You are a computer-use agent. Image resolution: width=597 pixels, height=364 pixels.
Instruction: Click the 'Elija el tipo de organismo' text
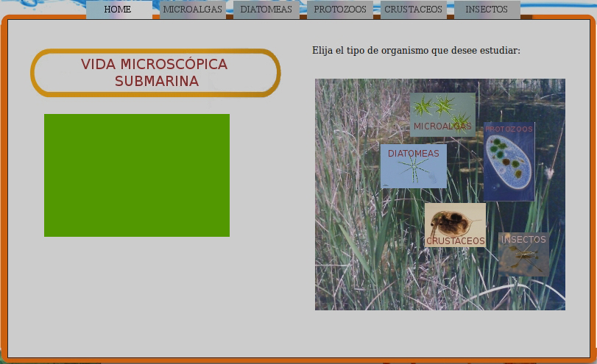[416, 51]
